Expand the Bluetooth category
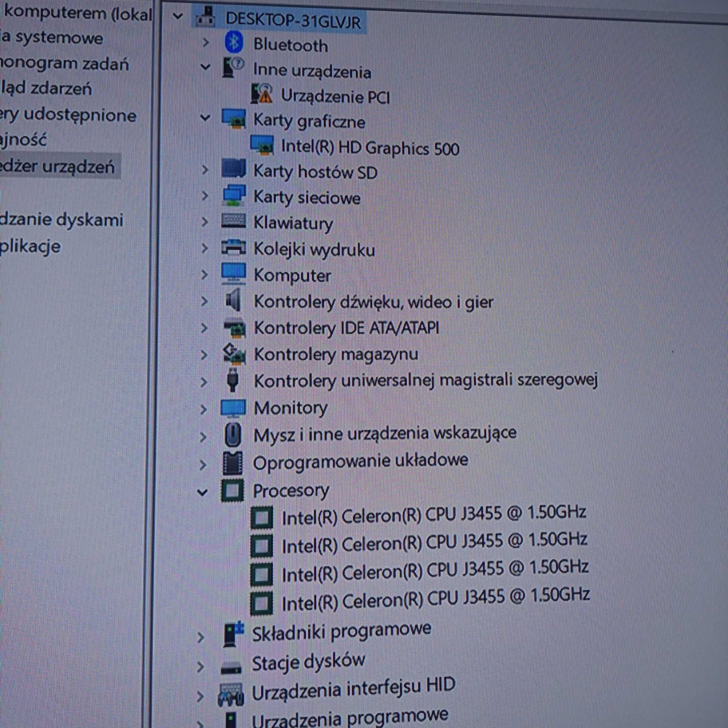Image resolution: width=728 pixels, height=728 pixels. click(x=205, y=42)
